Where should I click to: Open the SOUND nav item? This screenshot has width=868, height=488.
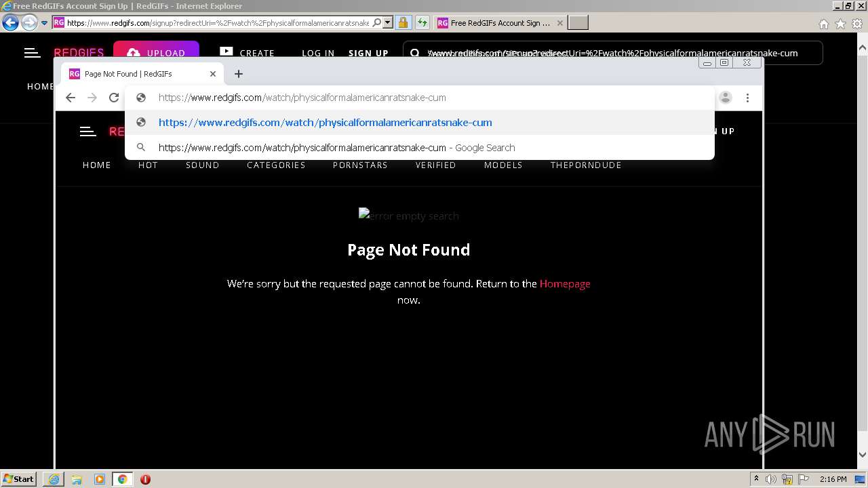point(203,165)
